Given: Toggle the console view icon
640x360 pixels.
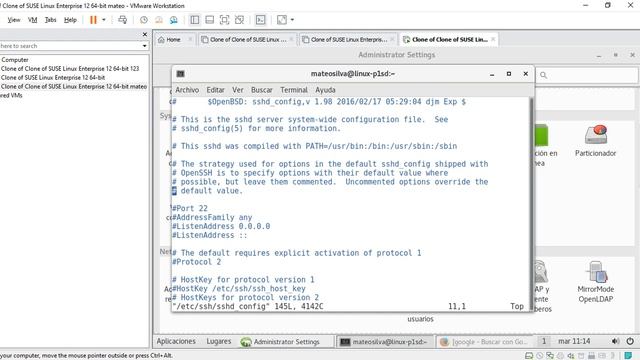Looking at the screenshot, I should (260, 20).
